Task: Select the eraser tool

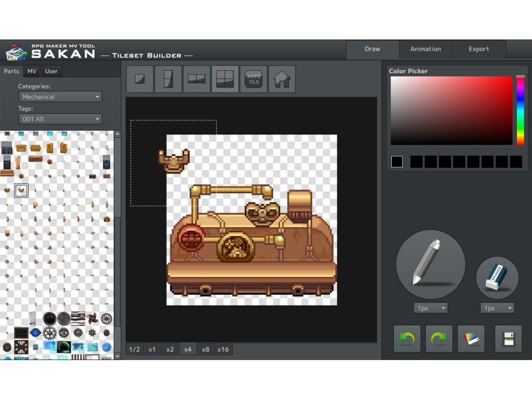Action: click(497, 278)
